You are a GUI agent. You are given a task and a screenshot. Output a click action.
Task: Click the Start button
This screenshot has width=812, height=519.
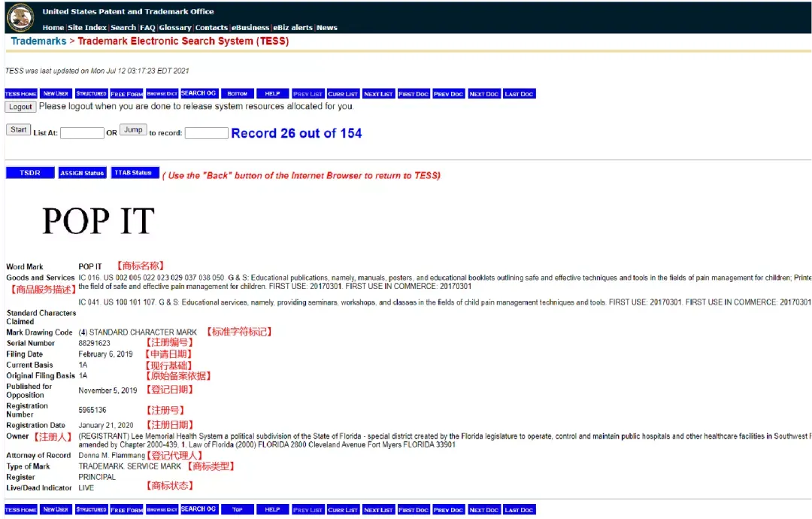coord(18,129)
